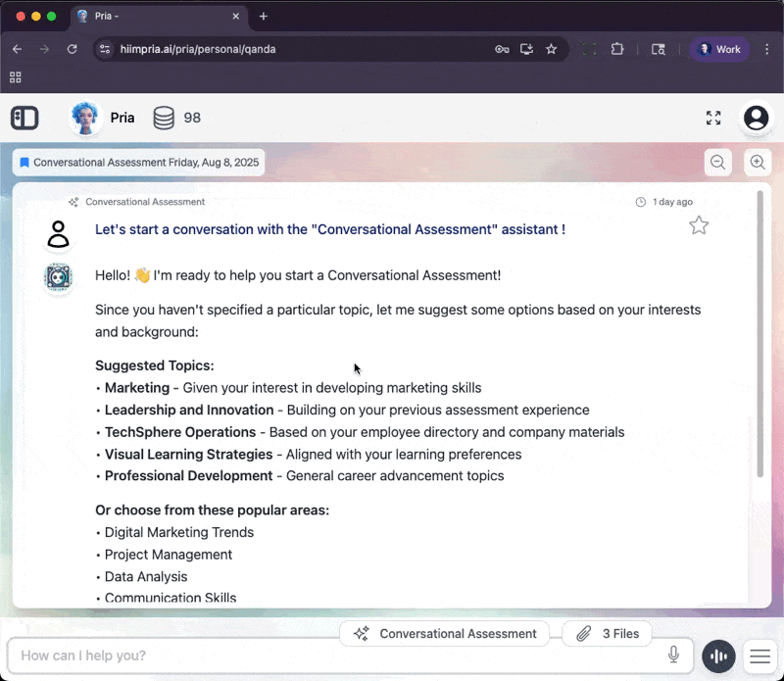Viewport: 784px width, 681px height.
Task: Click the 'Visual Learning Strategies' topic
Action: pyautogui.click(x=188, y=454)
